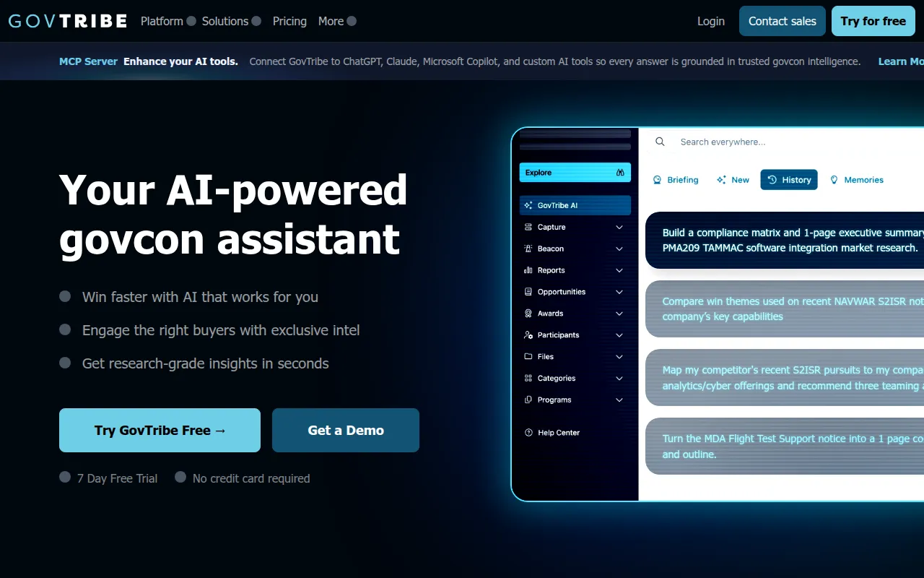The height and width of the screenshot is (578, 924).
Task: Open the Solutions menu
Action: [231, 21]
